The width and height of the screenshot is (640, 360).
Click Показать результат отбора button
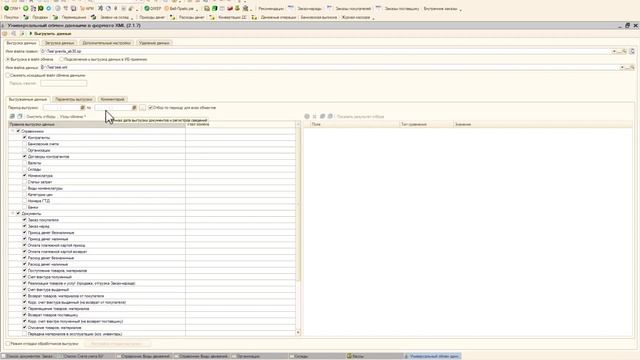[360, 117]
